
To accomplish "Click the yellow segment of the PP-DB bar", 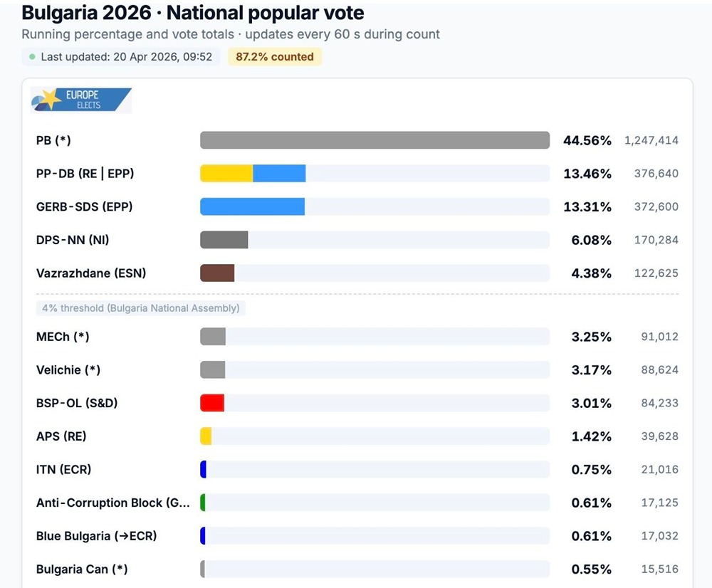I will click(x=226, y=174).
